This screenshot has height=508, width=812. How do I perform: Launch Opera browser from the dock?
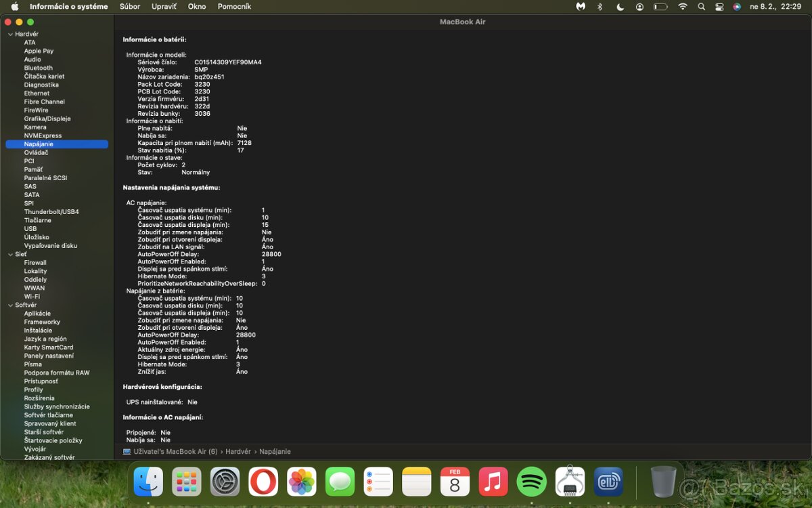pos(263,482)
